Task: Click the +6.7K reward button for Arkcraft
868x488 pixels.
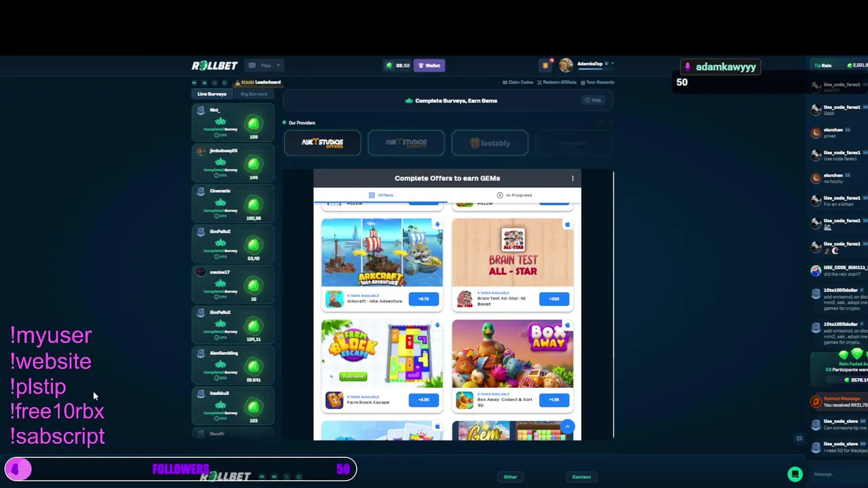Action: 424,299
